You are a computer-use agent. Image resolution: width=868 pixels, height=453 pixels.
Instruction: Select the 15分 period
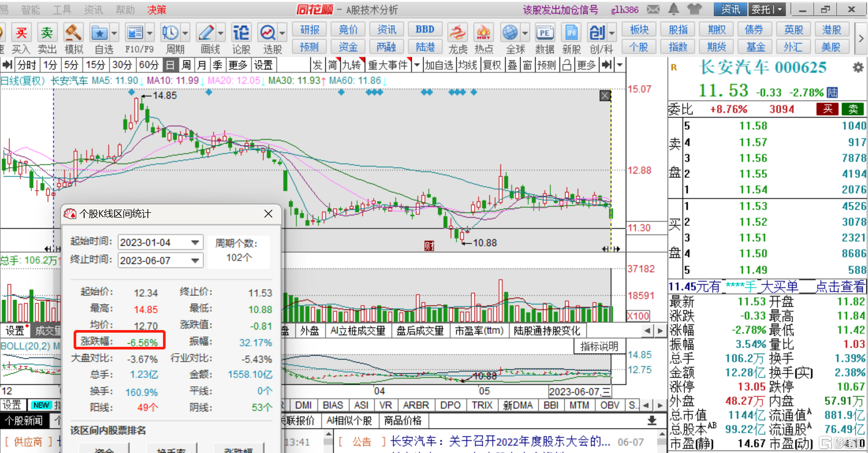(95, 65)
